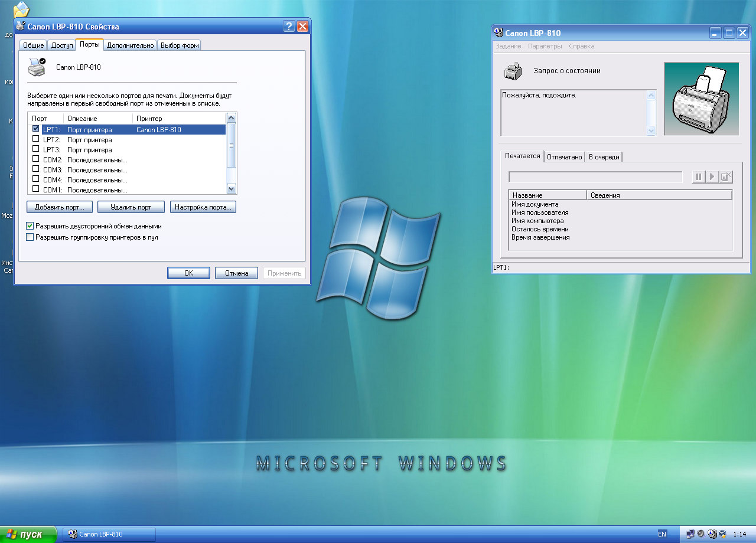
Task: Check the LPT3 port checkbox
Action: (36, 149)
